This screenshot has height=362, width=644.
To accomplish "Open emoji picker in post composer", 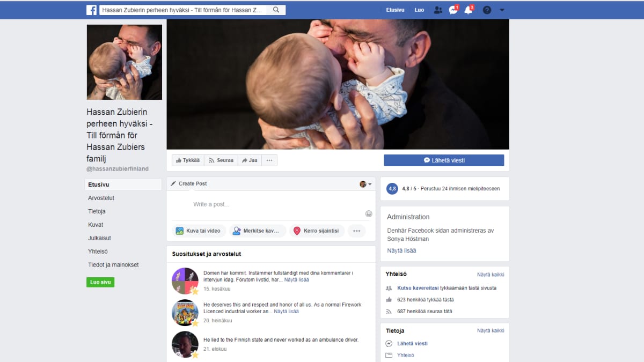I will [369, 213].
